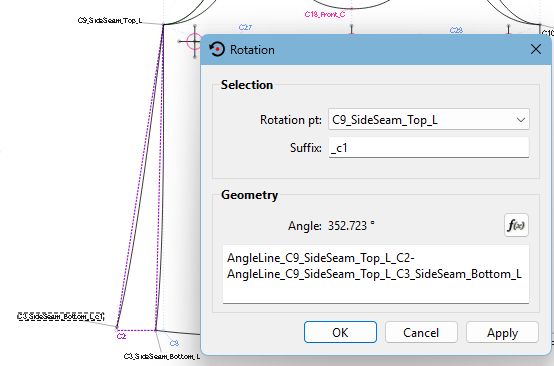Confirm rotation with OK button
Screen dimensions: 554x366
340,332
